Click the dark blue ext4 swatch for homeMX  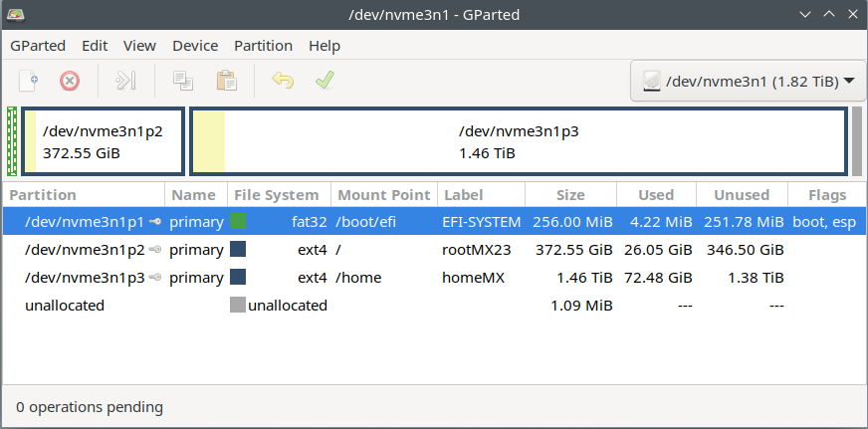point(238,277)
